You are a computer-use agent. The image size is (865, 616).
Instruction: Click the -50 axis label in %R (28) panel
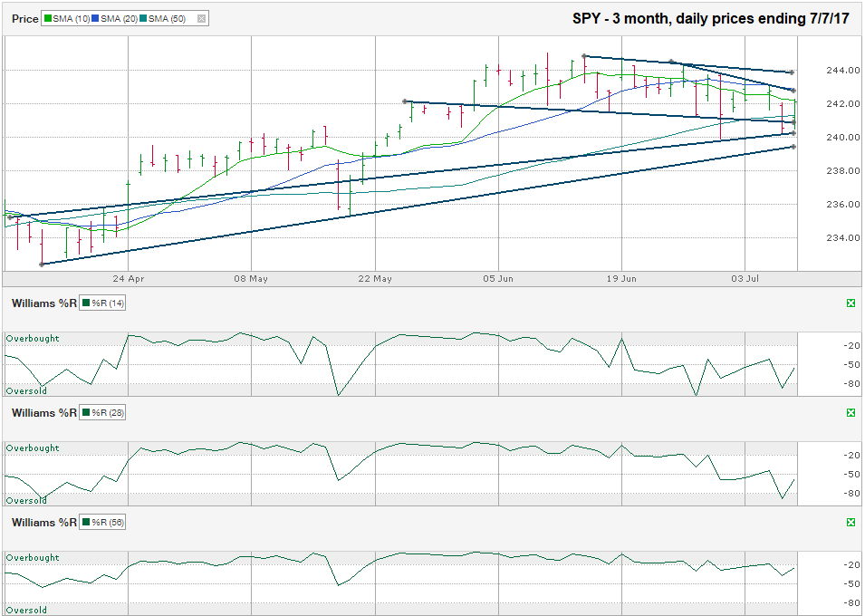coord(853,474)
